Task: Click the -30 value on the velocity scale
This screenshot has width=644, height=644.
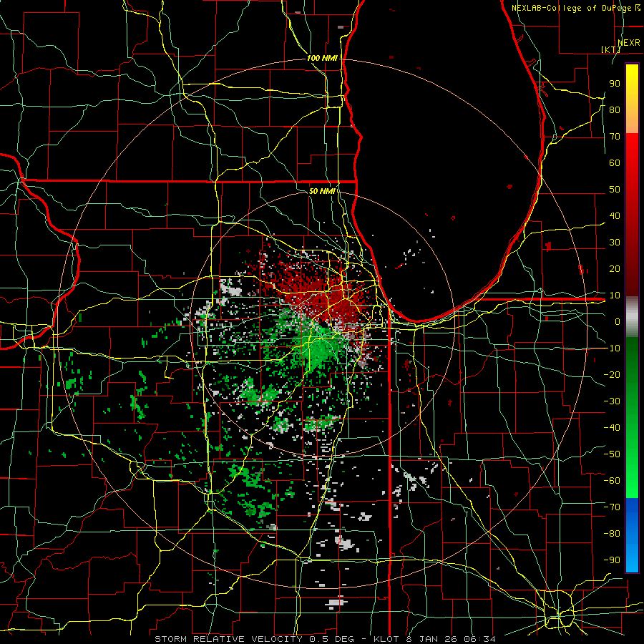Action: coord(612,401)
